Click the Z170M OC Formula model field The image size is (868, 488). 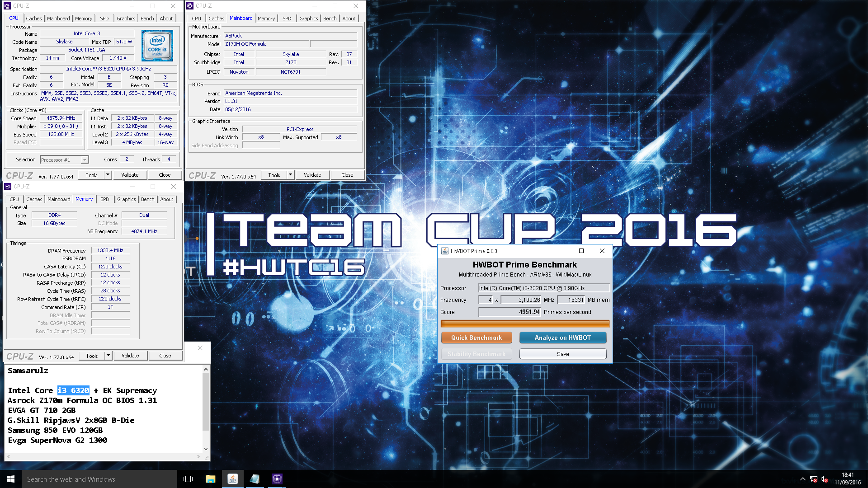pos(266,44)
